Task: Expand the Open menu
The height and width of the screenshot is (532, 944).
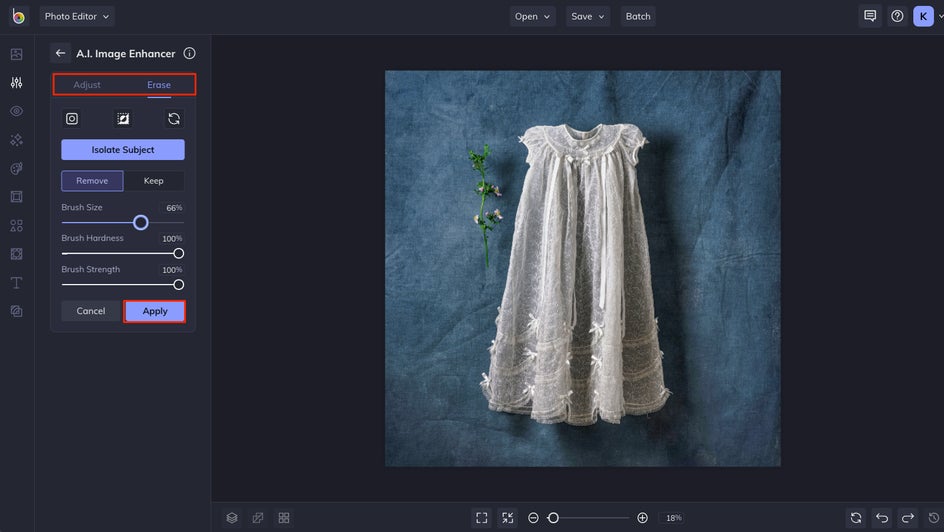Action: 532,16
